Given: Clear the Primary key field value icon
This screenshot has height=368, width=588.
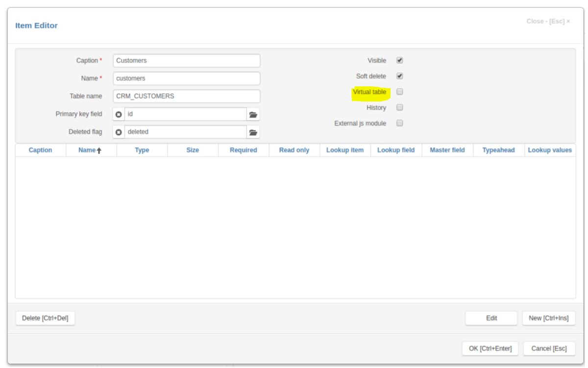Looking at the screenshot, I should [x=119, y=114].
